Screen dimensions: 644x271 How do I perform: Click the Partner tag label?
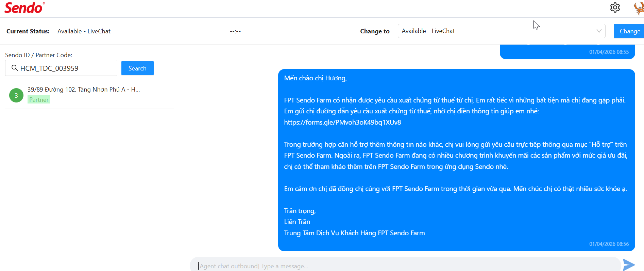pyautogui.click(x=39, y=99)
